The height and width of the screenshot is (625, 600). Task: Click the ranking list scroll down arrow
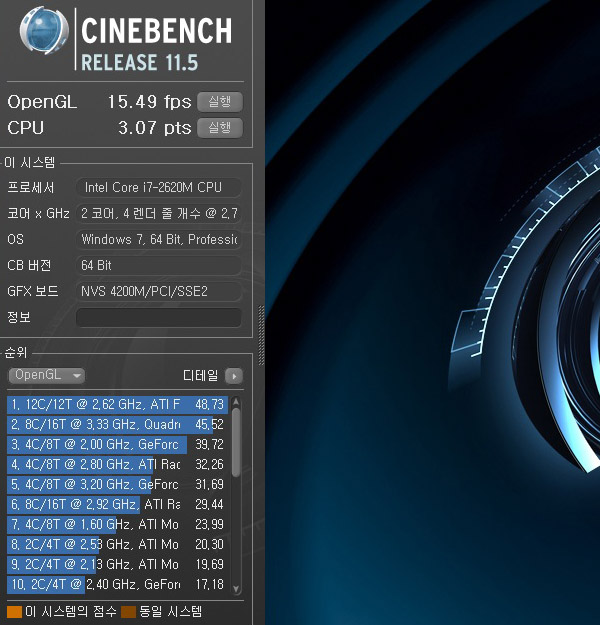coord(236,589)
